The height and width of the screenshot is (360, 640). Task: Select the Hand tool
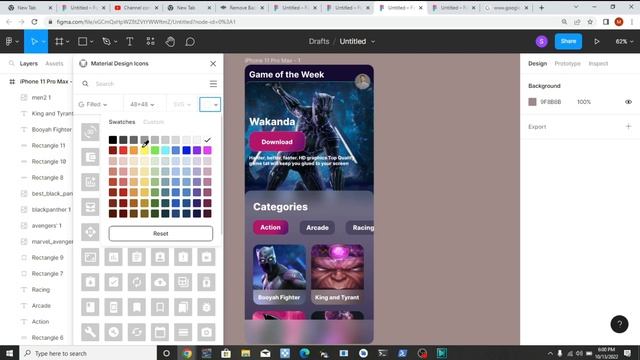(170, 42)
